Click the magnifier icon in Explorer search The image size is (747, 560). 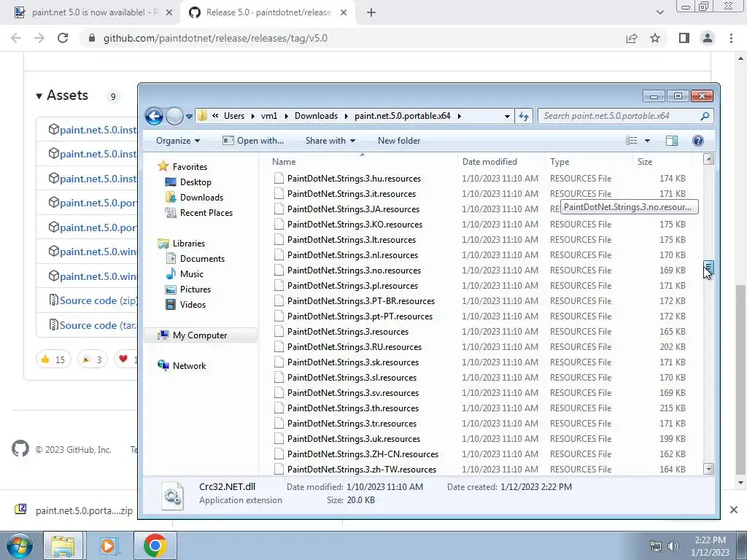(705, 116)
